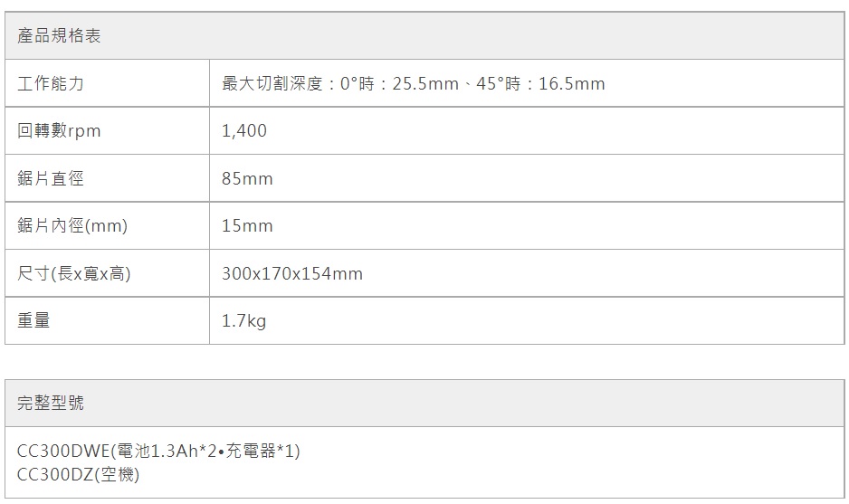
Task: Select the 85mm blade diameter value
Action: pyautogui.click(x=247, y=179)
